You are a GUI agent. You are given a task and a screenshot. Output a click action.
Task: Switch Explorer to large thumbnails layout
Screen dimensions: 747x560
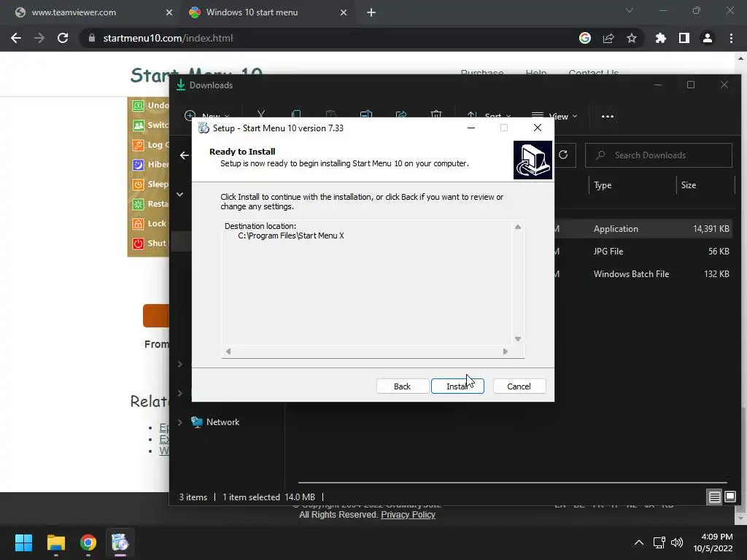pyautogui.click(x=729, y=497)
